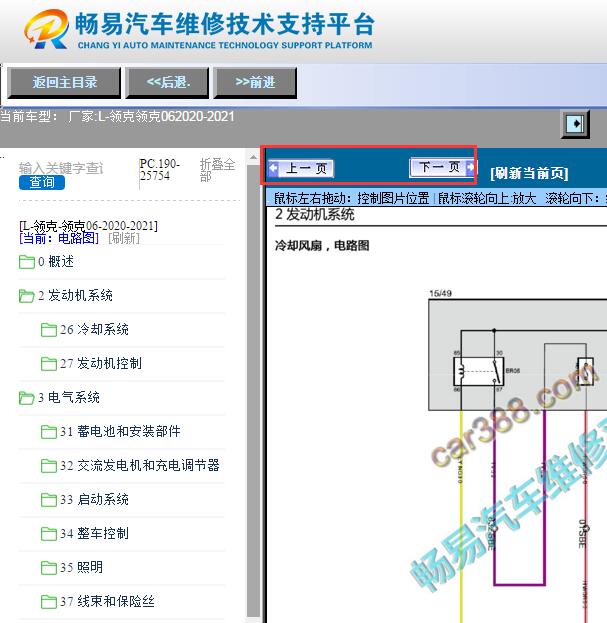Open the 31 蓄电池和安装部件 folder icon
The width and height of the screenshot is (607, 623).
49,432
